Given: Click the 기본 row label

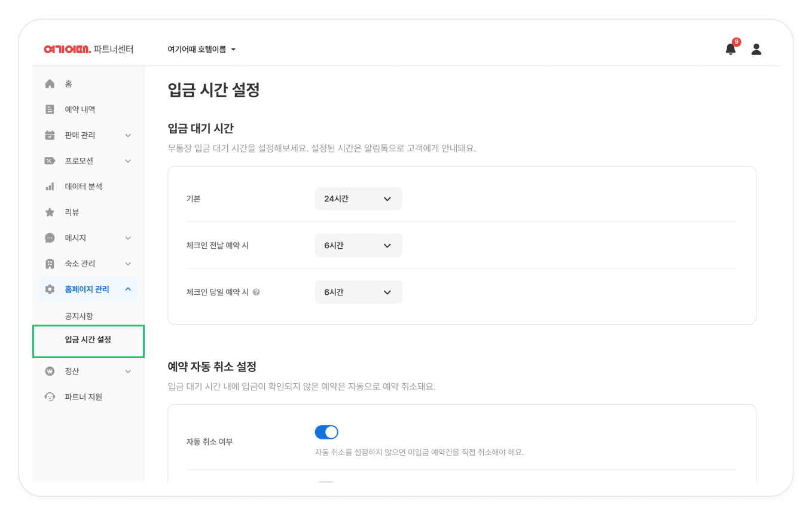Looking at the screenshot, I should pyautogui.click(x=193, y=199).
